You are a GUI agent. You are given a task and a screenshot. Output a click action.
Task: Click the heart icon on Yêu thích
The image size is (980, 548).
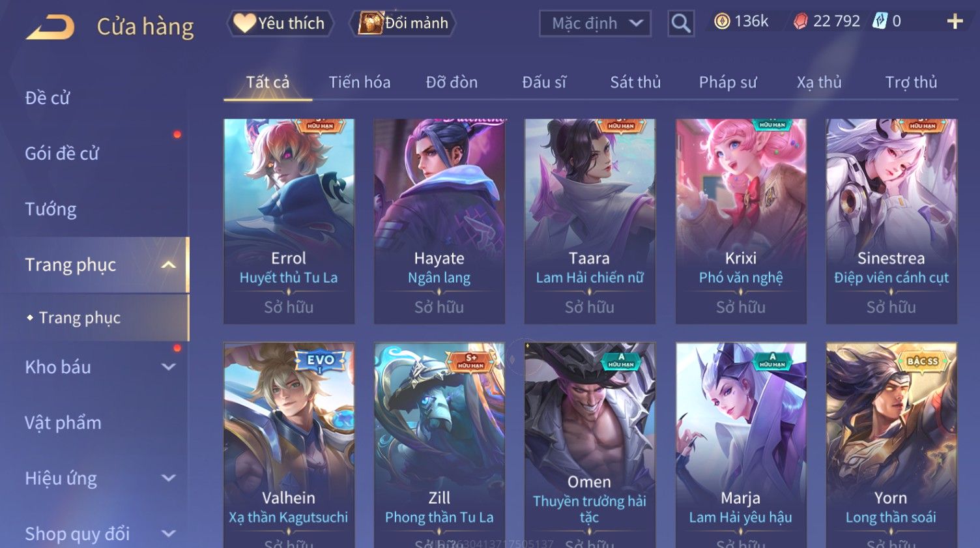click(x=244, y=23)
